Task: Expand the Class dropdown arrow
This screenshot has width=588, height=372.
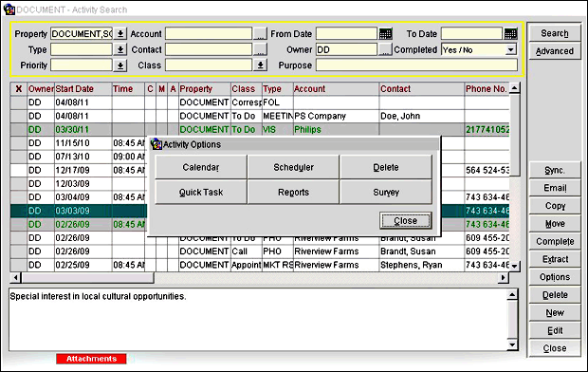Action: click(x=260, y=65)
